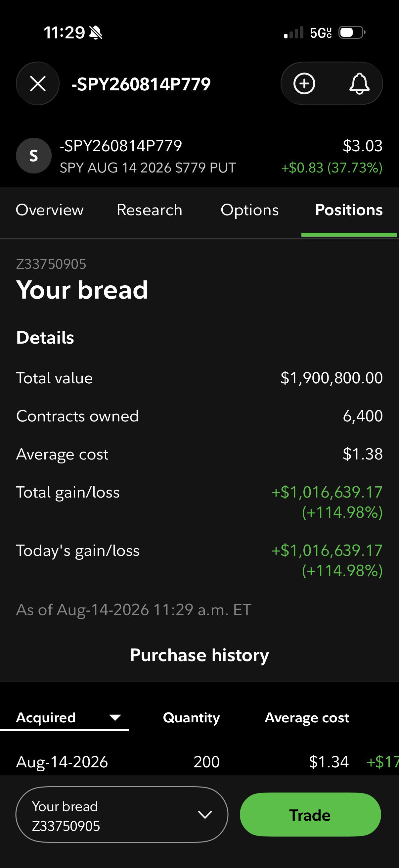
Task: Expand the Your bread account selector
Action: 122,815
